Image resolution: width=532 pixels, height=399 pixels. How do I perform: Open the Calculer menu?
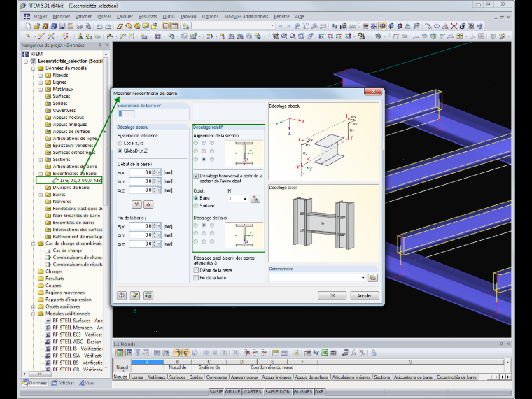(x=125, y=16)
